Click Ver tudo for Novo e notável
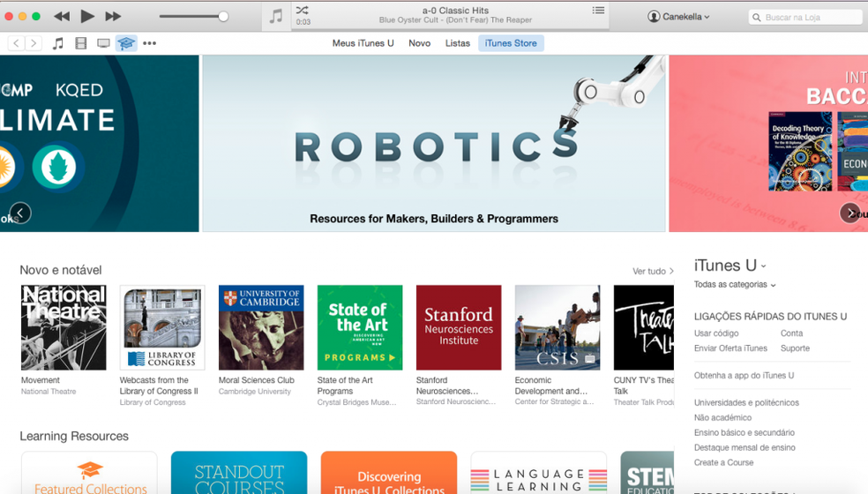868x494 pixels. (x=654, y=271)
